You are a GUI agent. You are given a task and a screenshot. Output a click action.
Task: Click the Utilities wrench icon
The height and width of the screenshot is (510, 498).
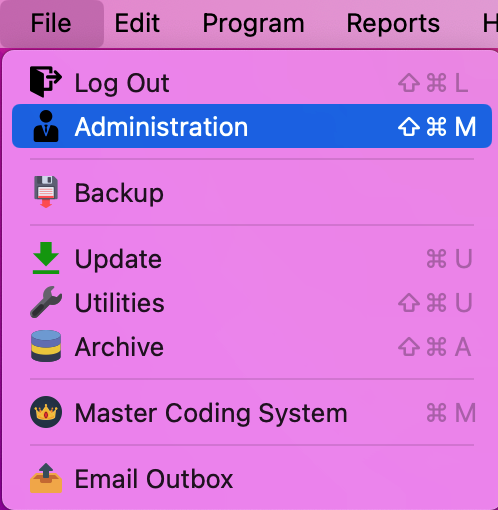coord(46,302)
